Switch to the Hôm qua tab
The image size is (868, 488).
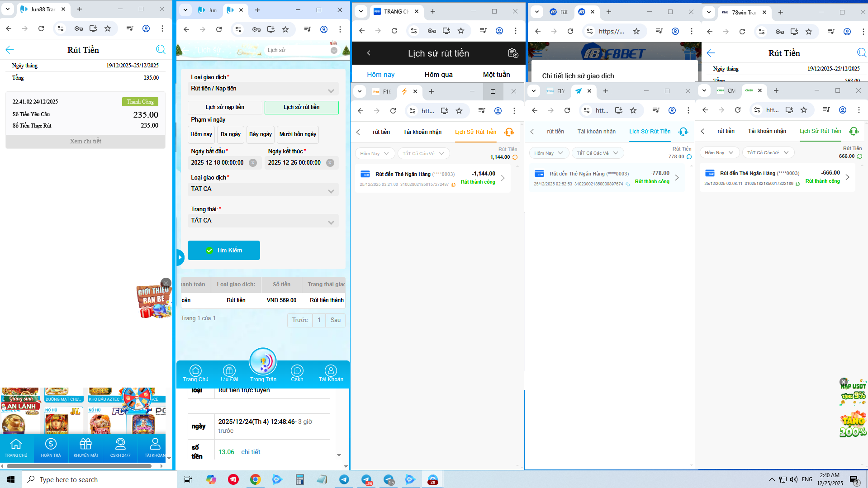(x=438, y=75)
